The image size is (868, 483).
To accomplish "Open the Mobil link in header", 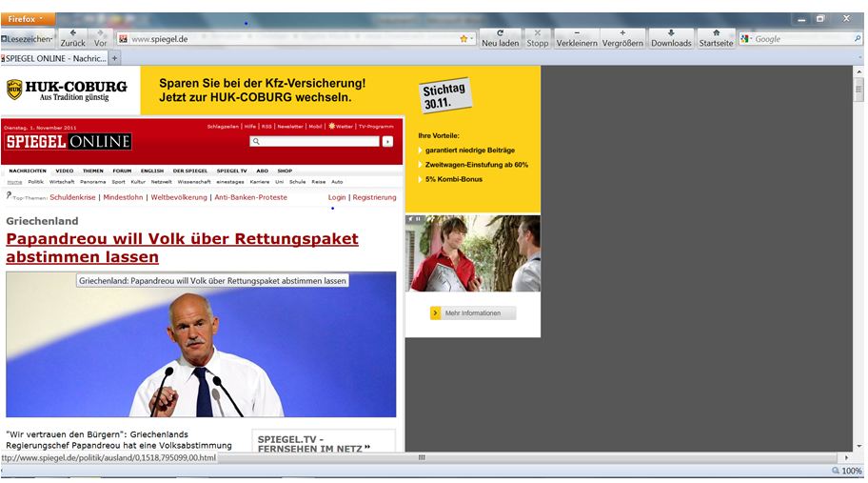I will point(315,127).
